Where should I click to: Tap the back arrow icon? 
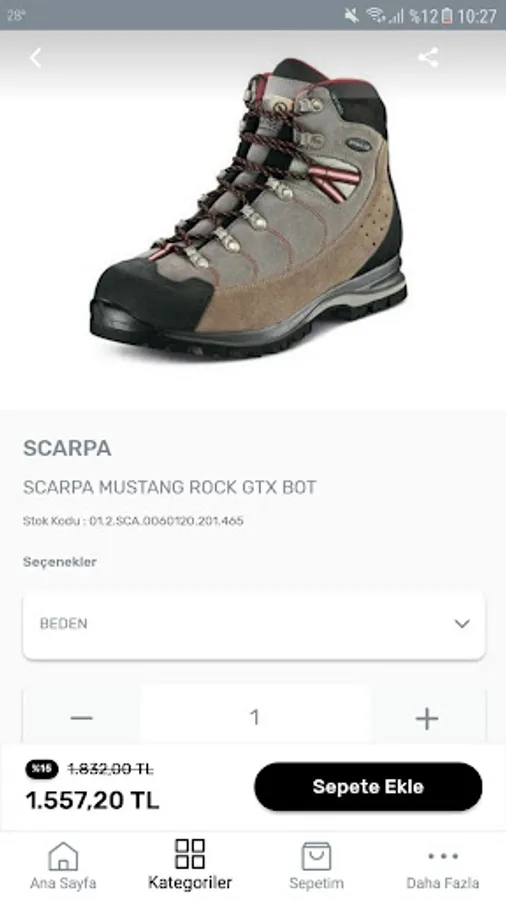coord(36,57)
